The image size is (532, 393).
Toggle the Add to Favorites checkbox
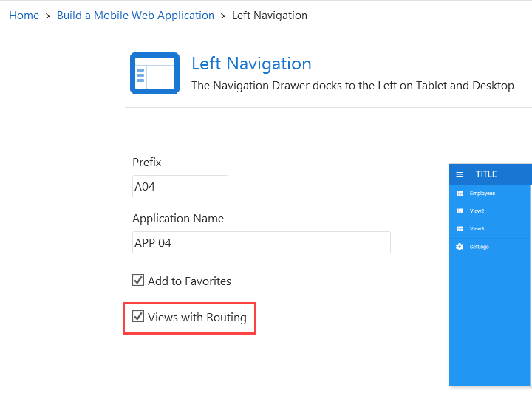coord(138,281)
